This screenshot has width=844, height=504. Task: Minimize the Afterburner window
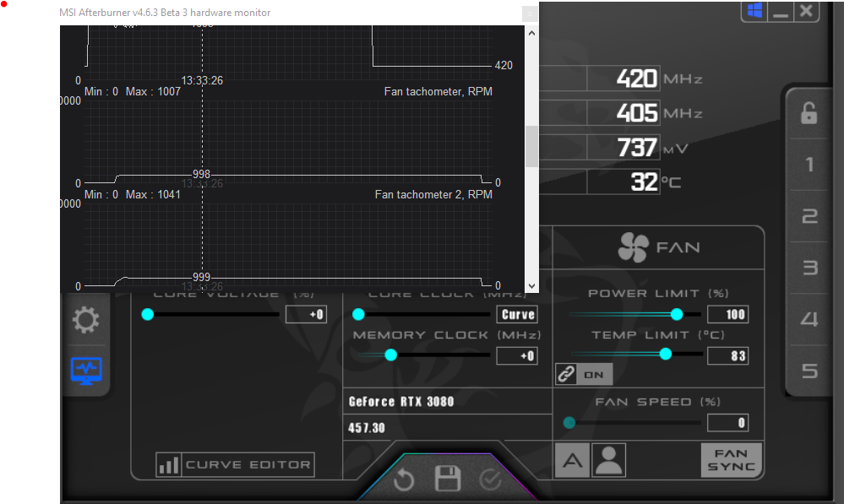(781, 11)
